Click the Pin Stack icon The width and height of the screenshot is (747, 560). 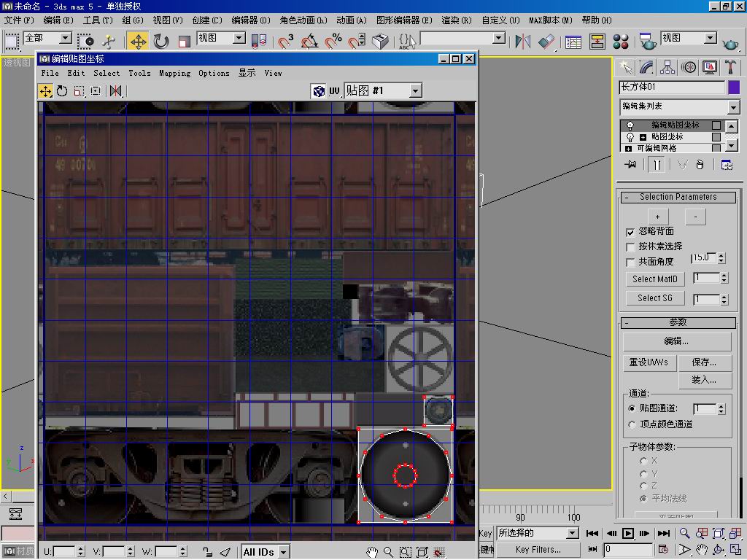pos(631,165)
